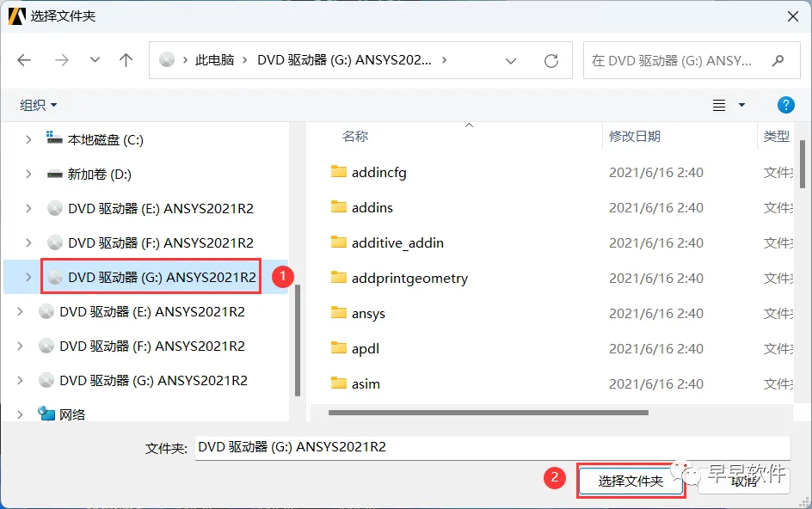Expand 新加卷 (D:) tree node
Viewport: 812px width, 509px height.
pyautogui.click(x=28, y=174)
